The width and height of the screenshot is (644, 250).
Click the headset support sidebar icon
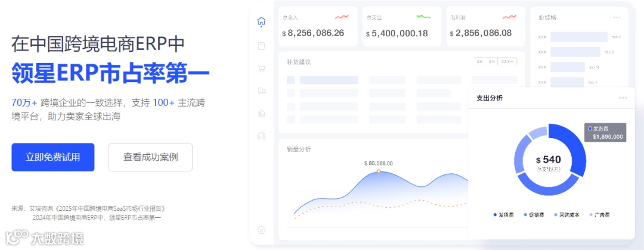pyautogui.click(x=261, y=136)
